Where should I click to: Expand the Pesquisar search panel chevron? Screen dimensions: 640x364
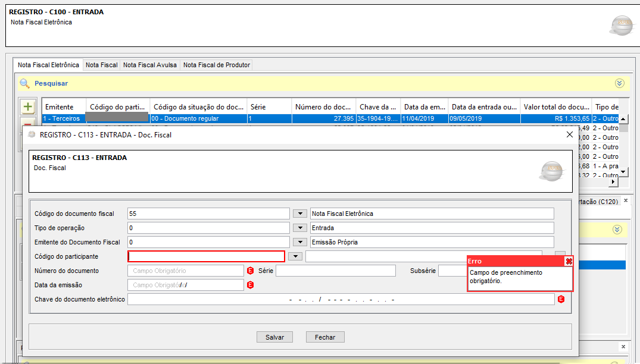pos(619,83)
